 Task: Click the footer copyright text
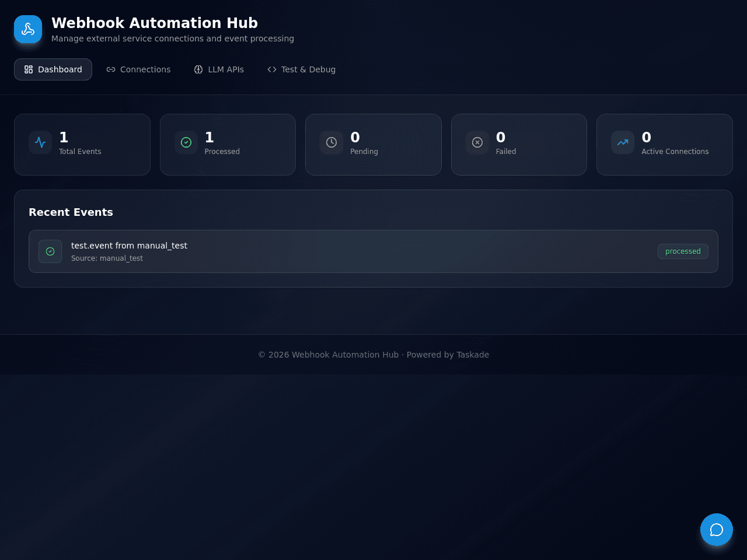(373, 355)
